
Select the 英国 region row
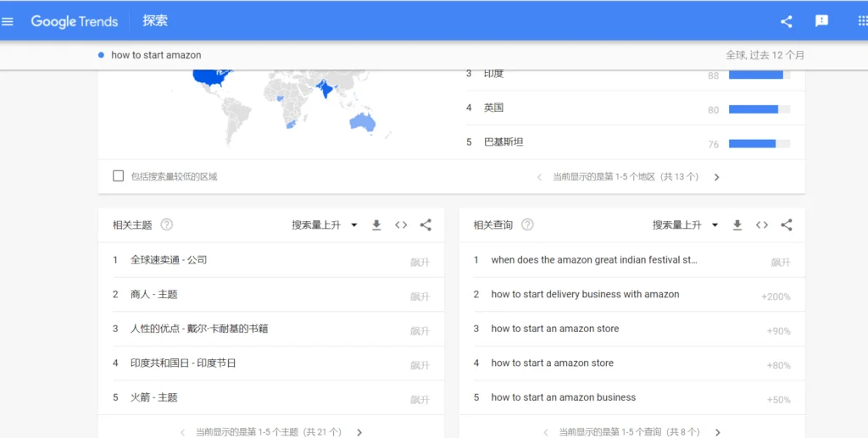[636, 108]
